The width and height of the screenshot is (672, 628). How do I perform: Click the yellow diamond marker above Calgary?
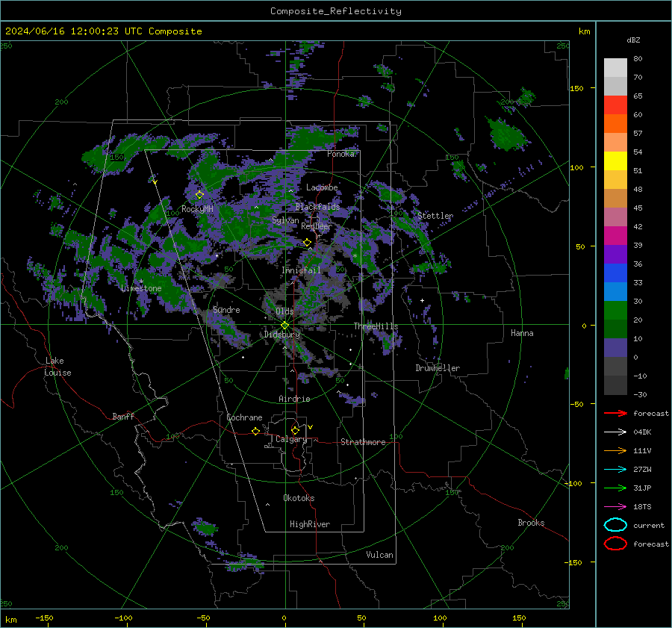tap(295, 430)
